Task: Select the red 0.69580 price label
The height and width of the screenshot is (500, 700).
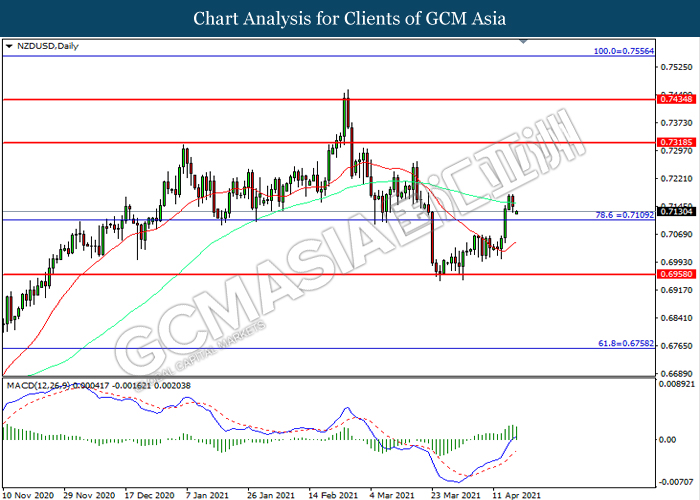Action: pyautogui.click(x=676, y=274)
